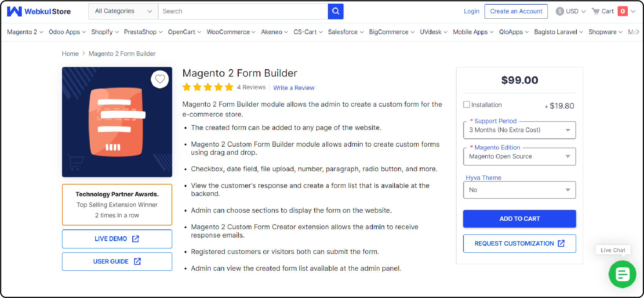This screenshot has height=298, width=644.
Task: Open the Odoo Apps menu
Action: click(x=67, y=32)
